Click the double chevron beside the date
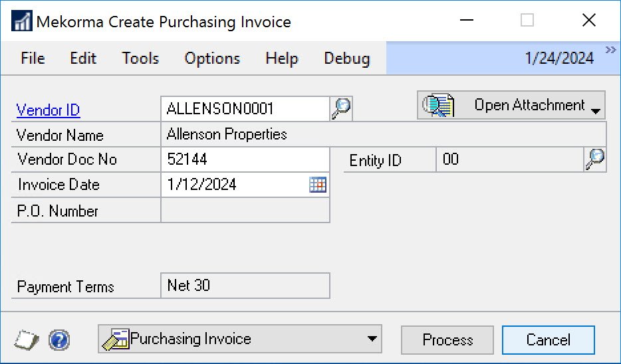 (610, 51)
